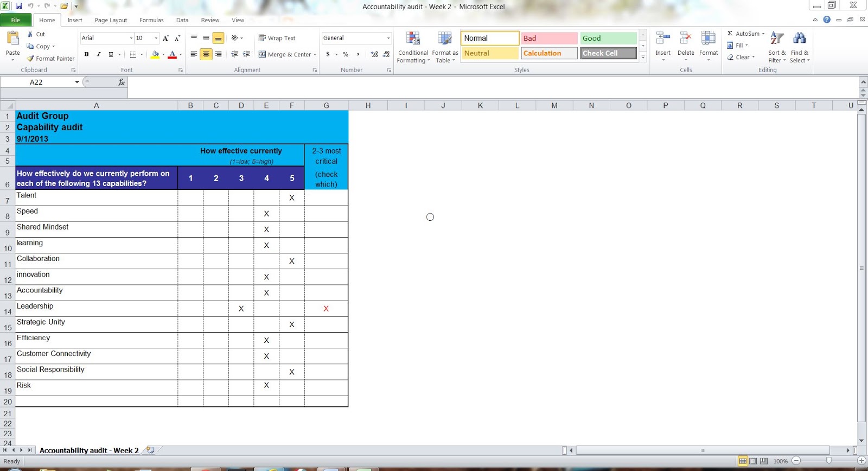Open the Name Box dropdown arrow
Screen dimensions: 868x471
tap(77, 82)
